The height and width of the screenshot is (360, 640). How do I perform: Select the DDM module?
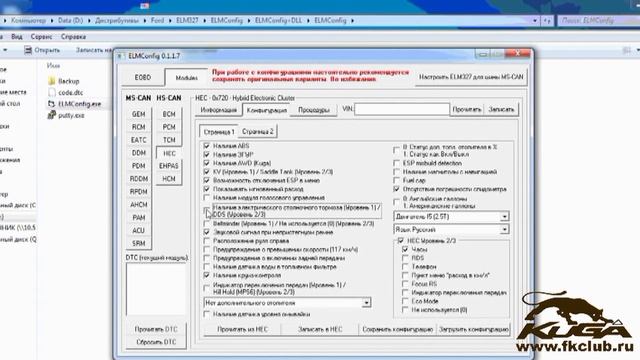pyautogui.click(x=138, y=153)
